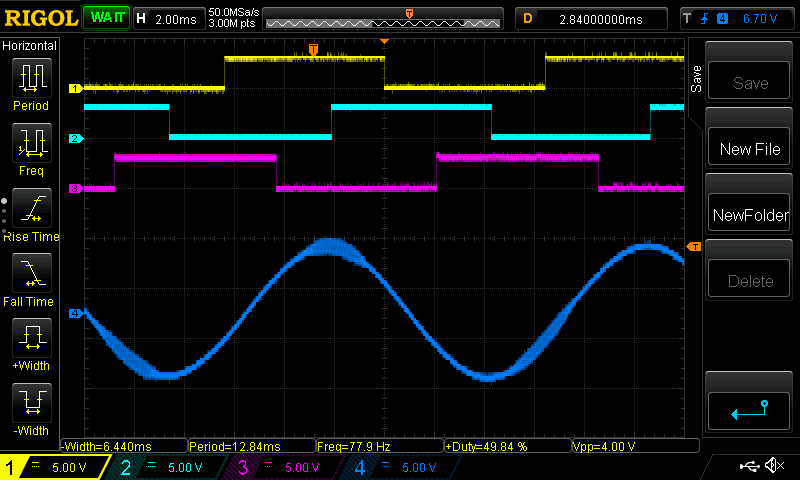Click the blue channel 4 ground marker
The width and height of the screenshot is (800, 480).
[76, 313]
